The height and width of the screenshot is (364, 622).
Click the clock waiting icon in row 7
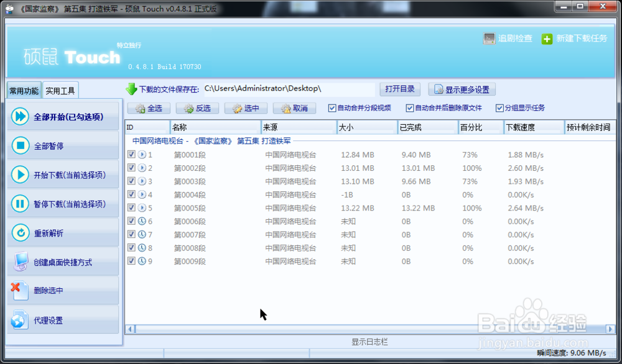pos(142,234)
